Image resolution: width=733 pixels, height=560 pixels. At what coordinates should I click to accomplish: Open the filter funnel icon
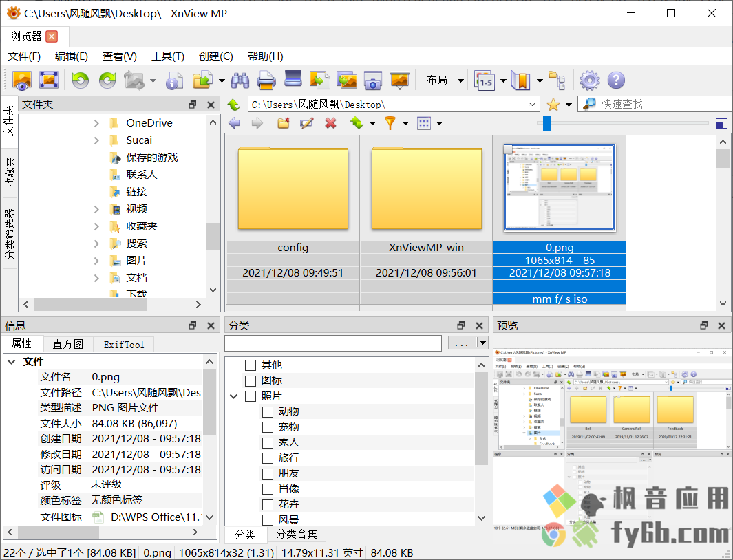click(x=390, y=123)
